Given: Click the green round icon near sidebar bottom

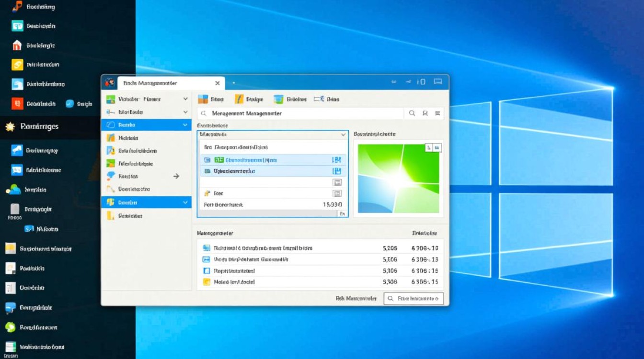Looking at the screenshot, I should [x=11, y=327].
